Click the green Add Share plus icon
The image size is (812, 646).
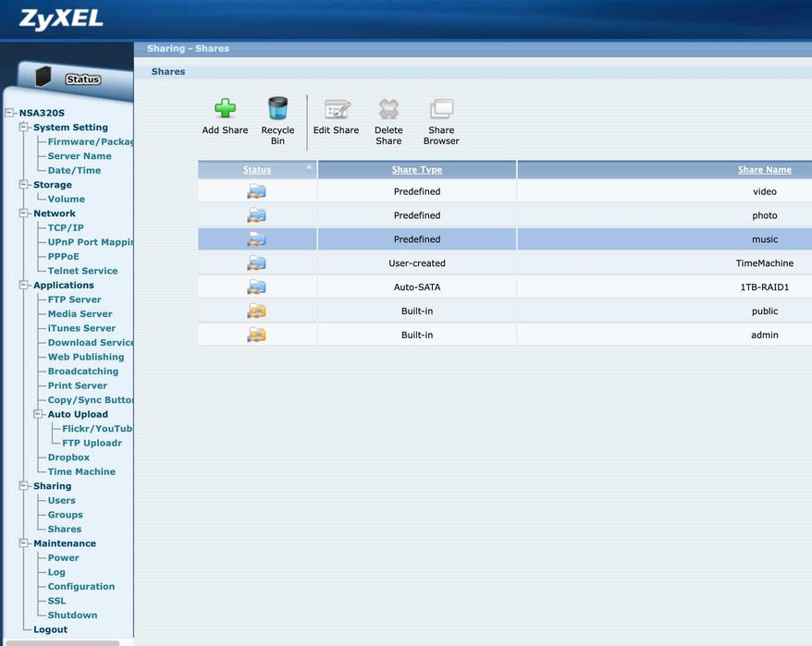[226, 108]
